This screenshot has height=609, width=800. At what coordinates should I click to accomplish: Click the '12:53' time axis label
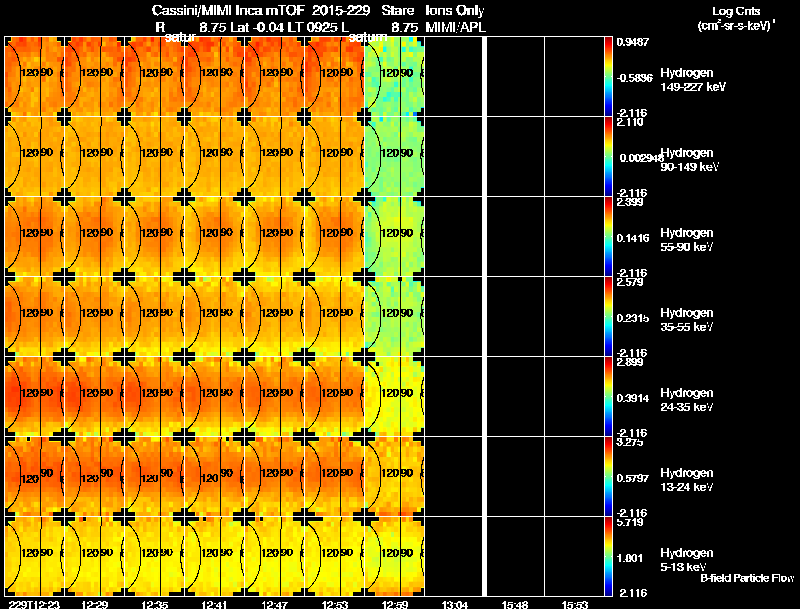tap(335, 604)
